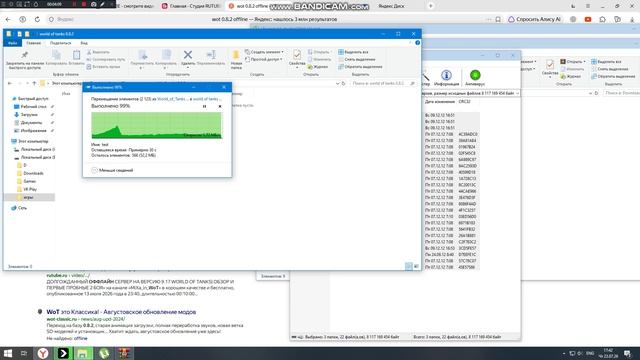
Task: Click the green Антивирус icon in the archiver
Action: pyautogui.click(x=475, y=78)
